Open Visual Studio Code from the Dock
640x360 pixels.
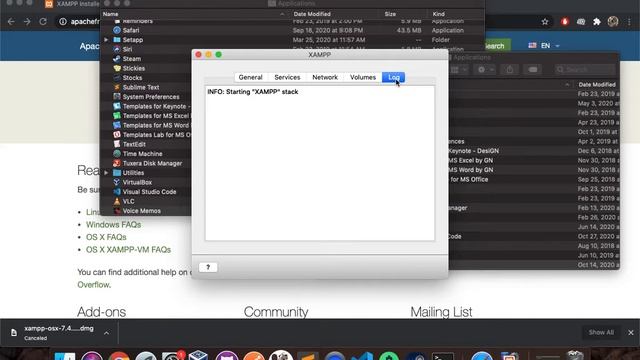[x=362, y=356]
